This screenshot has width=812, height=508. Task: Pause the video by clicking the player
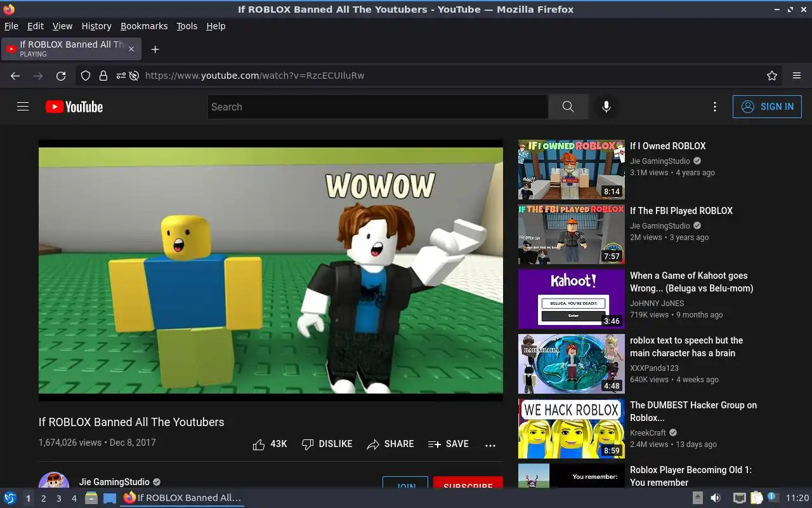click(x=271, y=271)
